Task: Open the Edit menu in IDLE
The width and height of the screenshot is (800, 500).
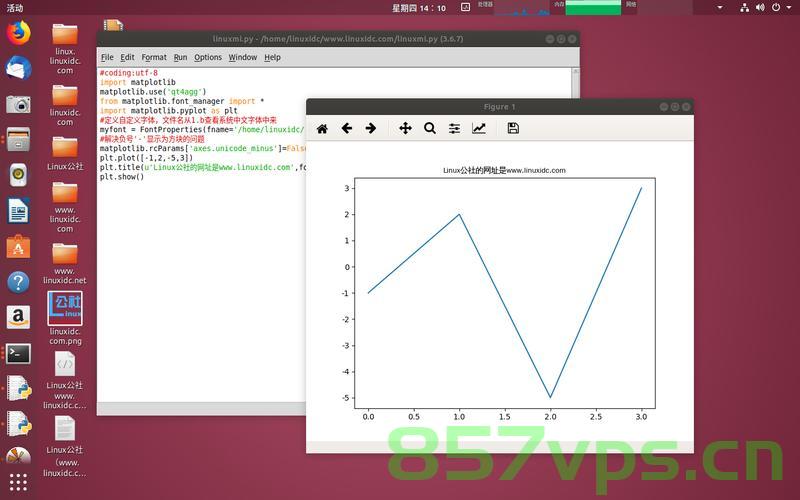Action: (x=128, y=57)
